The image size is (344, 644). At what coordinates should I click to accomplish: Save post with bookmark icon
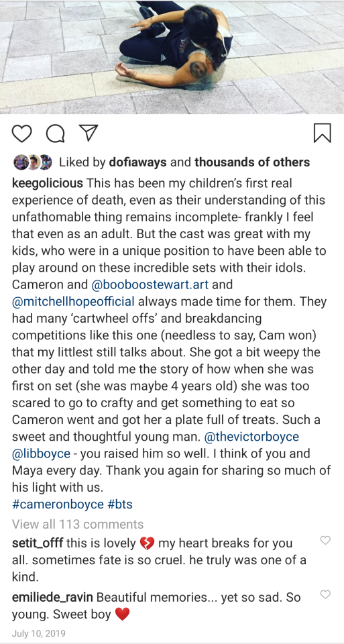point(323,133)
